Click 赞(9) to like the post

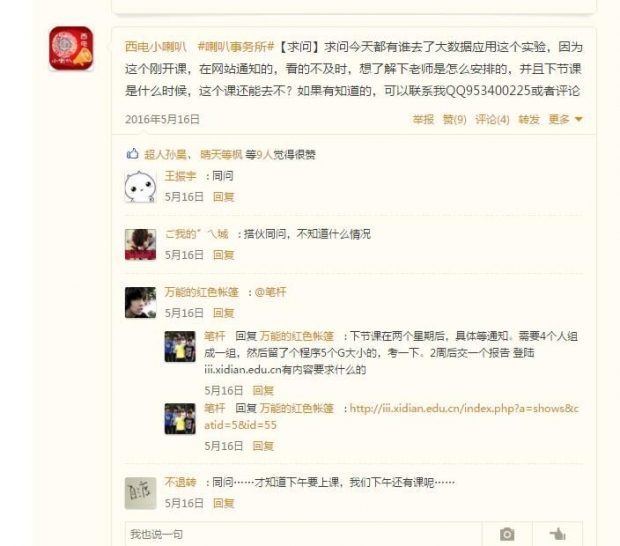(x=454, y=119)
